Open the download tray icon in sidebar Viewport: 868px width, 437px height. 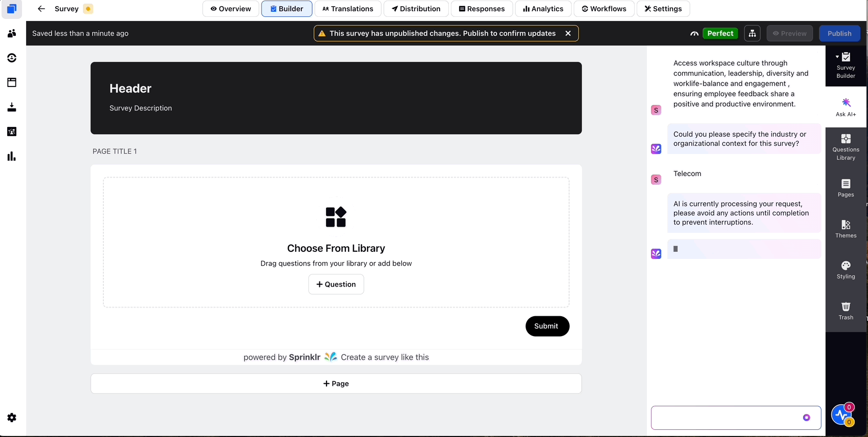(12, 107)
